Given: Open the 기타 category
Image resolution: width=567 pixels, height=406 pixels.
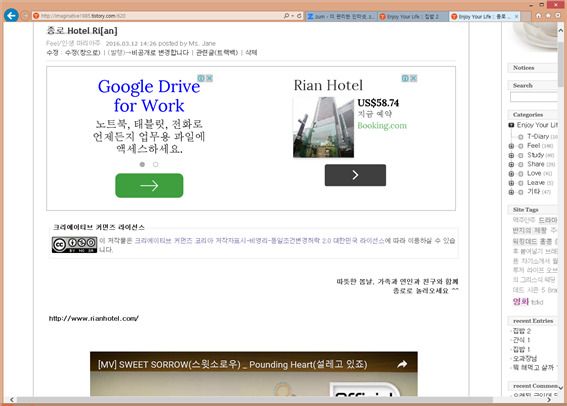Looking at the screenshot, I should 533,192.
